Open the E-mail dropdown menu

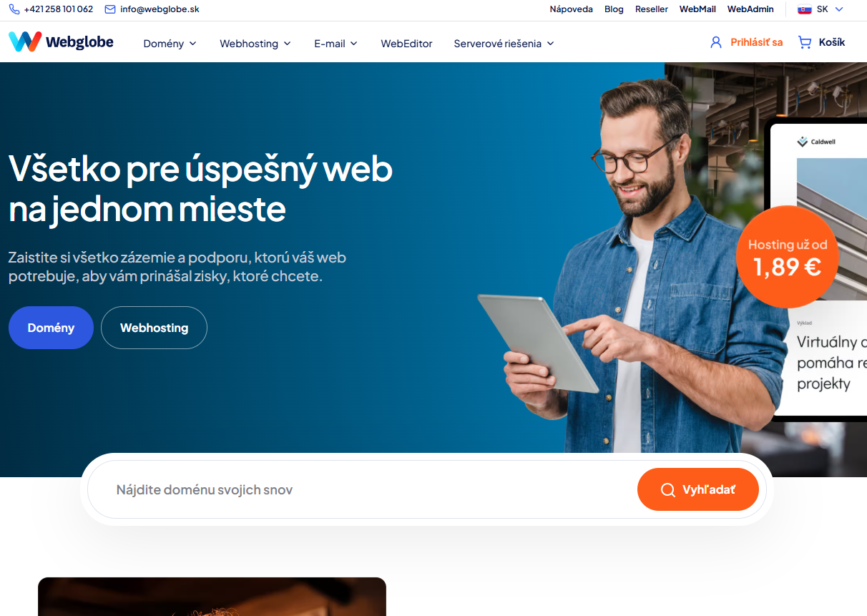point(335,44)
